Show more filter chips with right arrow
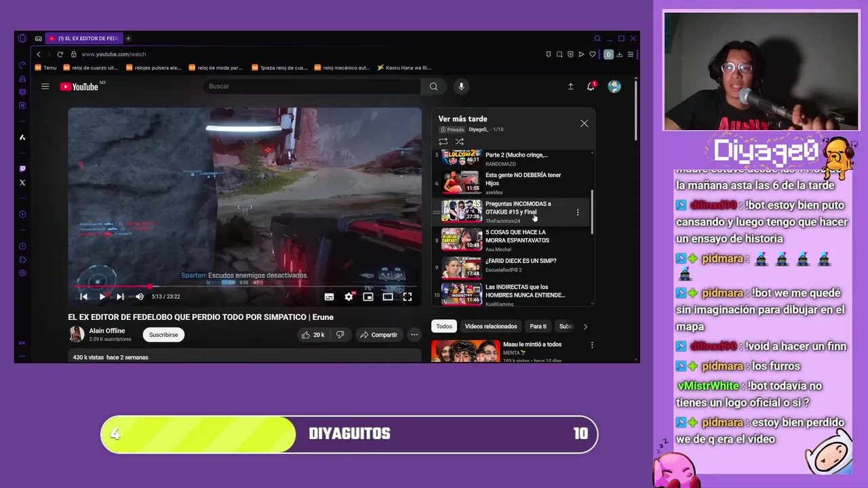 (x=585, y=327)
